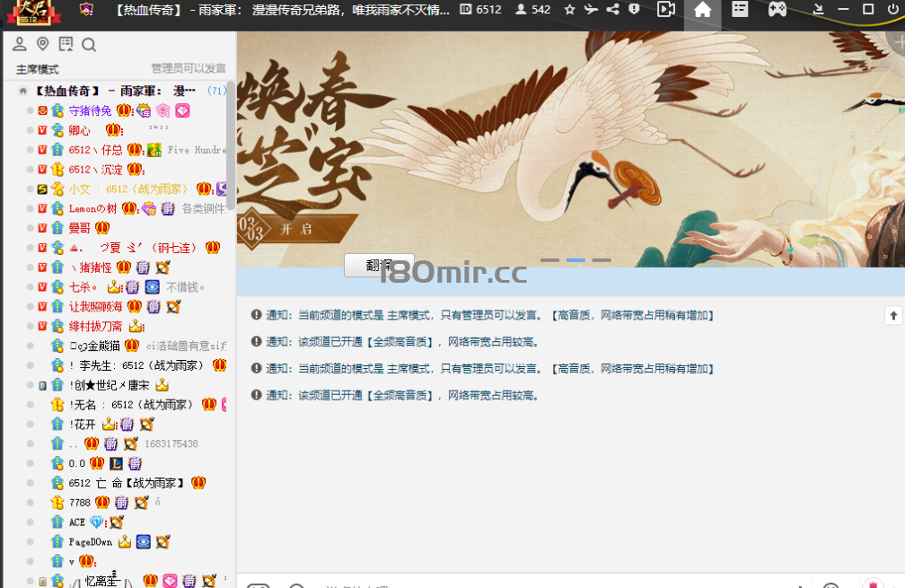Collapse the 【热血传奇】雨家軍 channel row
Image resolution: width=905 pixels, height=588 pixels.
(x=116, y=91)
